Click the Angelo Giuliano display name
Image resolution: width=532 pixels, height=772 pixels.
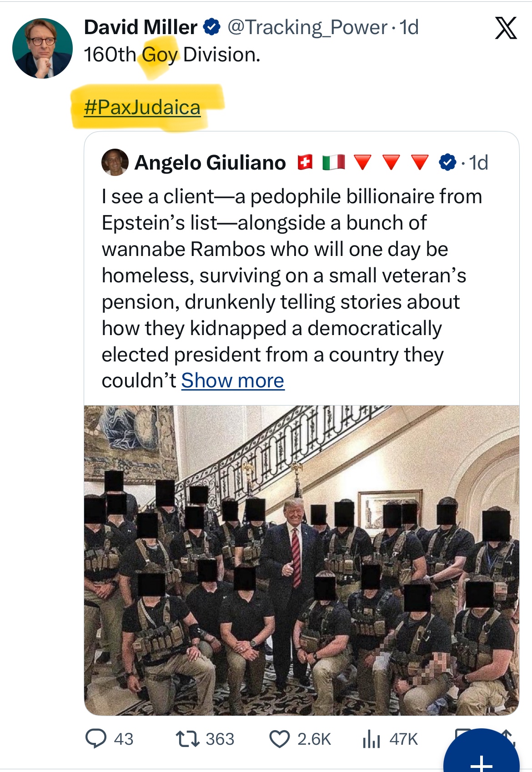(210, 162)
